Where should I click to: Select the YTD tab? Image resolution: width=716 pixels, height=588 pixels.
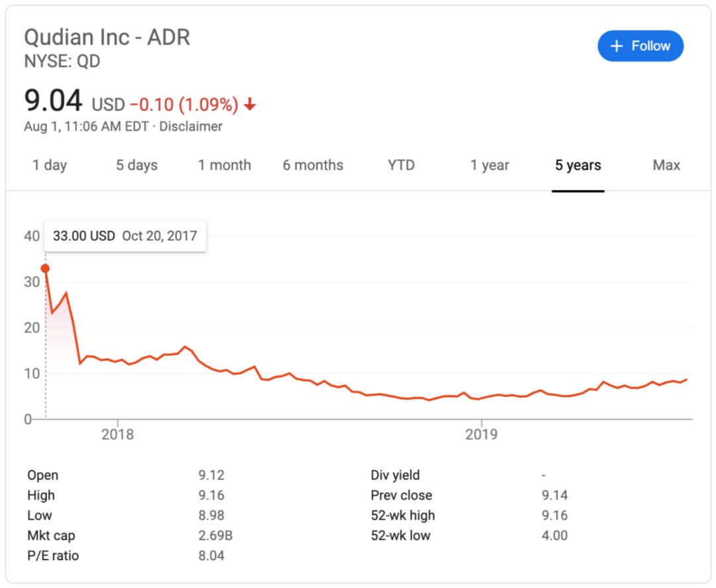400,165
